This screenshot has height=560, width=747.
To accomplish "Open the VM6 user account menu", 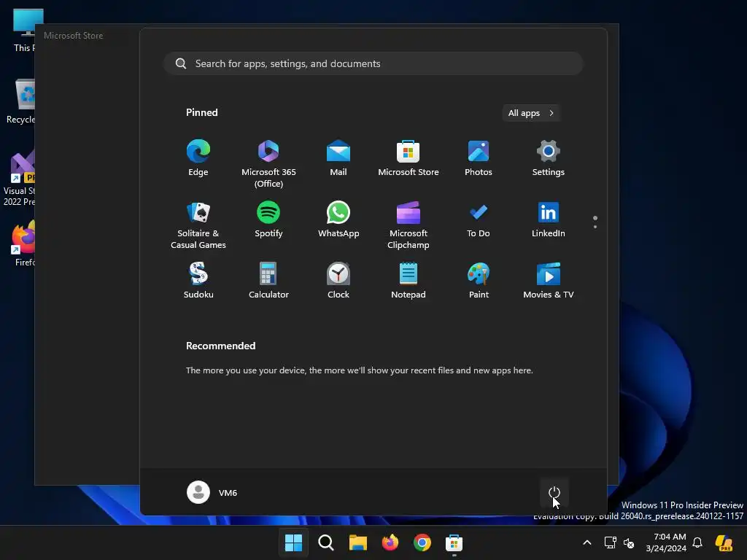I will pos(212,492).
